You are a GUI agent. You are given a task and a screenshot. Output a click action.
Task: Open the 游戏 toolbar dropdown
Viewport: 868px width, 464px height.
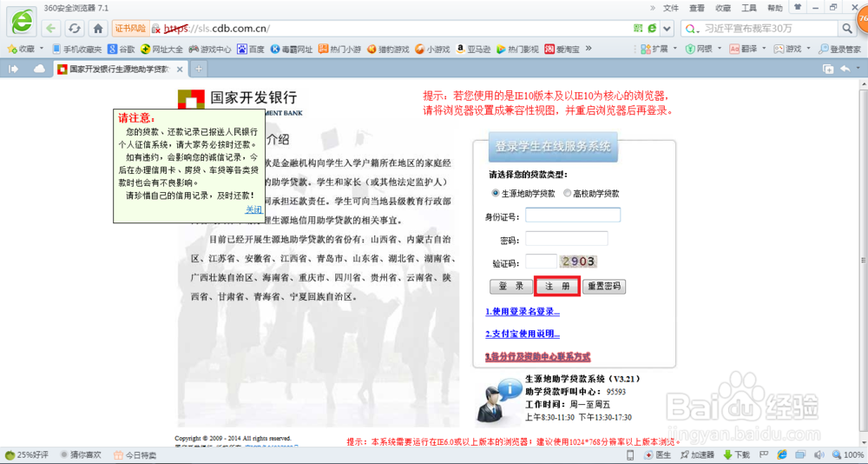pyautogui.click(x=792, y=49)
